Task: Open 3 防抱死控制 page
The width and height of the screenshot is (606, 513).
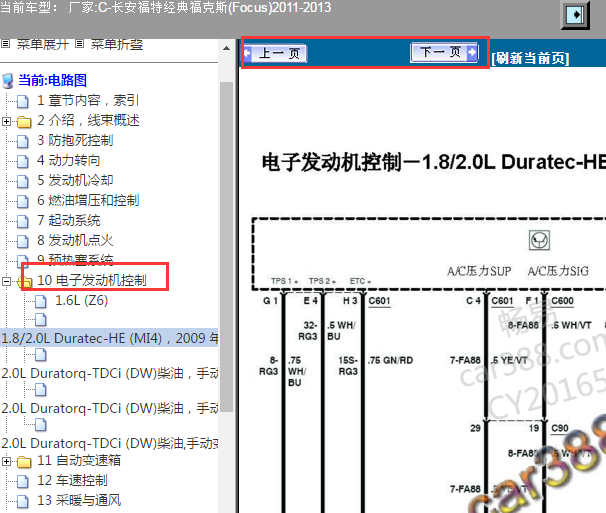Action: coord(75,140)
